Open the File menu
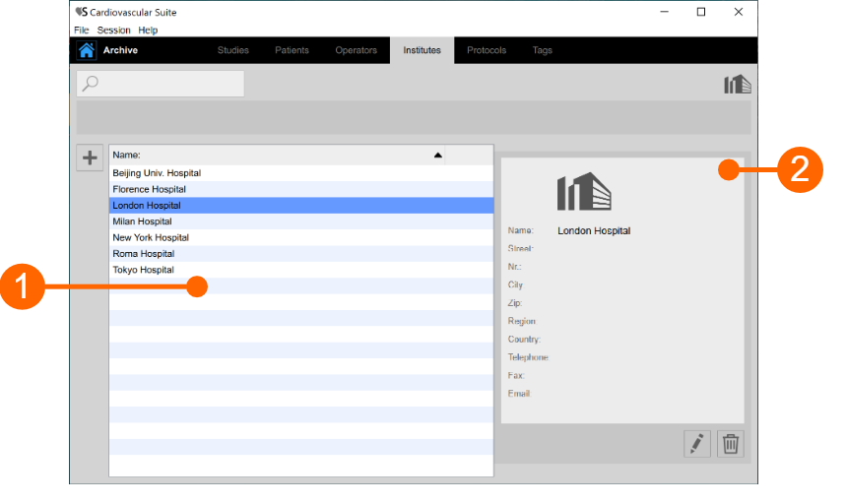The image size is (847, 504). coord(81,31)
